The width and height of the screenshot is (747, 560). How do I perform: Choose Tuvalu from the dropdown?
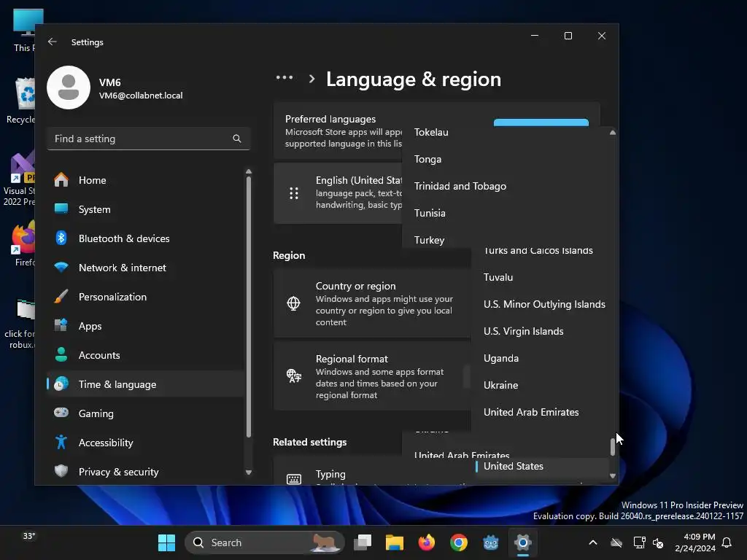(498, 277)
